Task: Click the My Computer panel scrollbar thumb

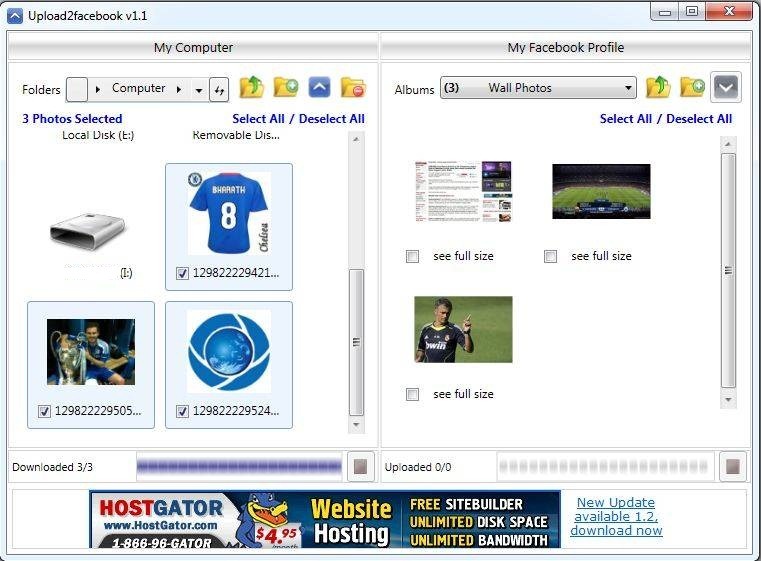Action: (356, 343)
